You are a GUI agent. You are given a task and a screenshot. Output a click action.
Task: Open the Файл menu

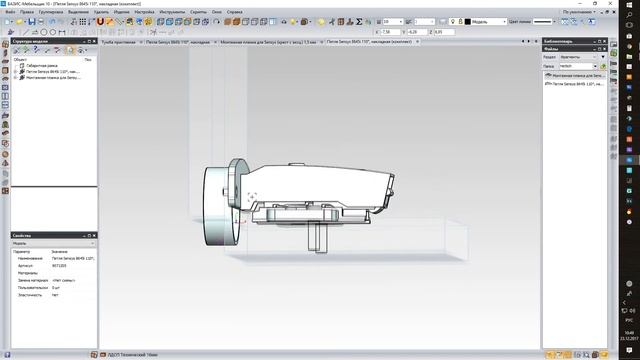[10, 12]
